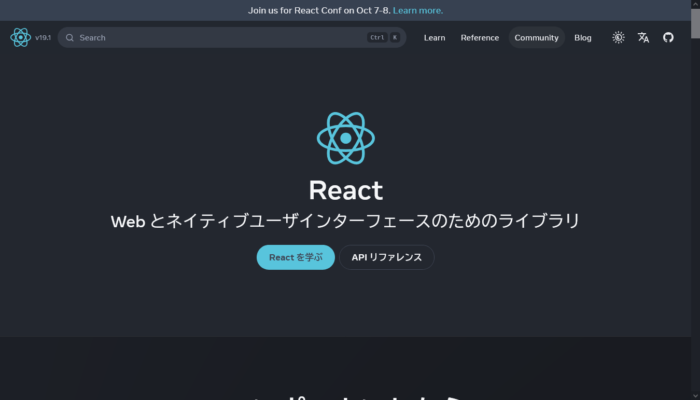
Task: Click the large React atom logo
Action: 346,138
